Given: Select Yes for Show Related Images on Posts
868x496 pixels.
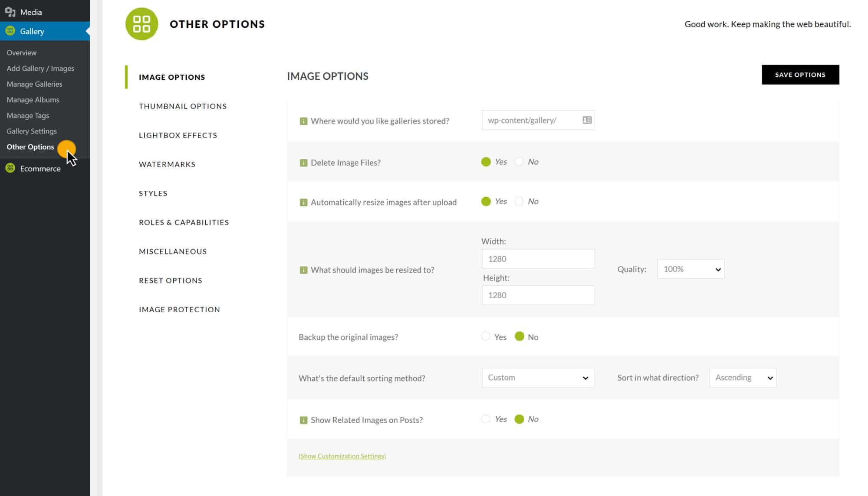Looking at the screenshot, I should click(486, 419).
